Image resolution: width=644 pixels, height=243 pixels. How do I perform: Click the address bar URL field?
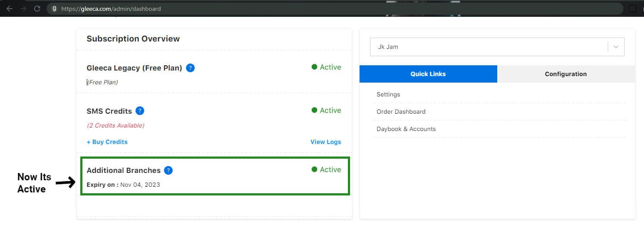click(335, 8)
